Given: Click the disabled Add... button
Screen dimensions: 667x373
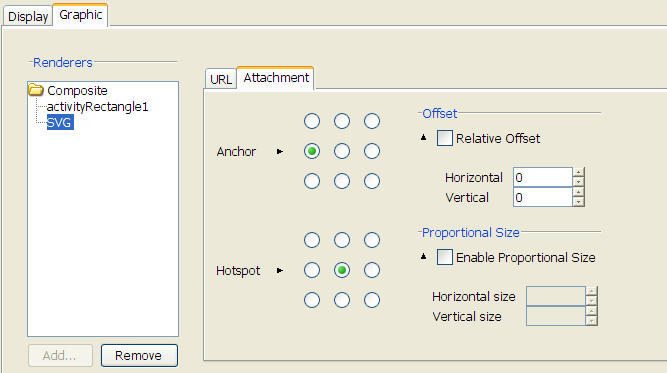Looking at the screenshot, I should pyautogui.click(x=60, y=356).
